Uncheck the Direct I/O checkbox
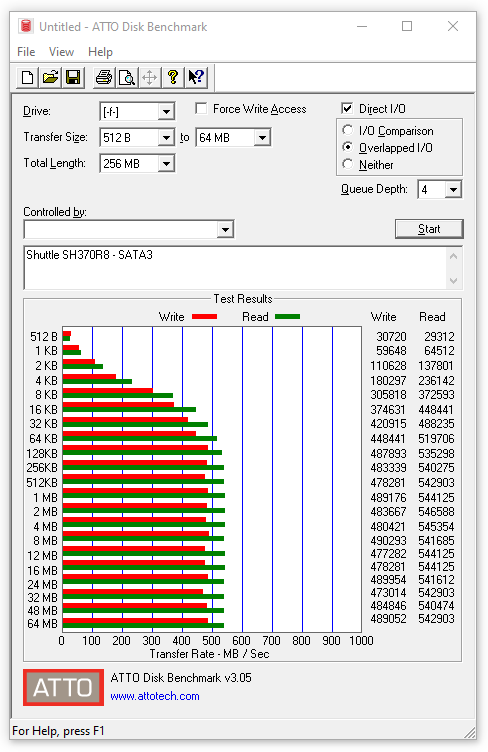 [347, 109]
